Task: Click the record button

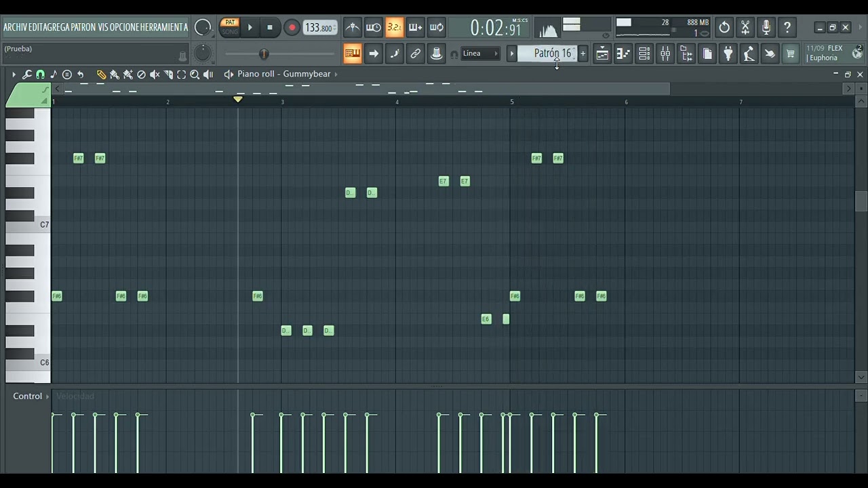Action: pyautogui.click(x=292, y=28)
